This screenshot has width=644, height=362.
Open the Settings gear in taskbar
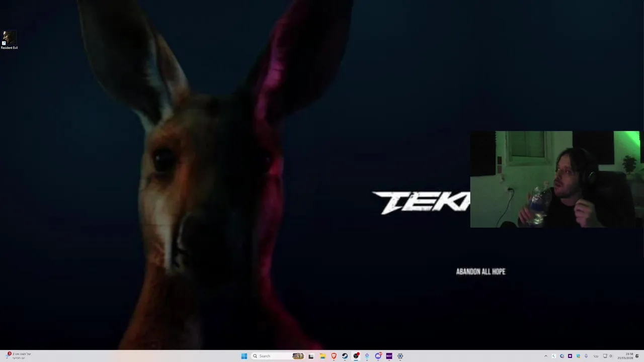click(x=400, y=356)
